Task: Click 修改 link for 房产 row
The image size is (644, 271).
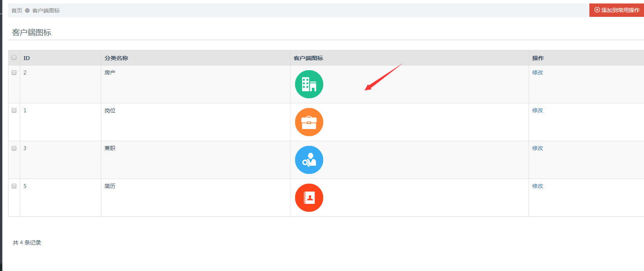Action: coord(538,73)
